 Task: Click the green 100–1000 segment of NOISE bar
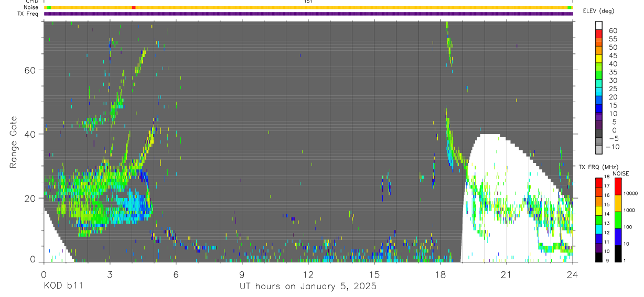pos(619,219)
